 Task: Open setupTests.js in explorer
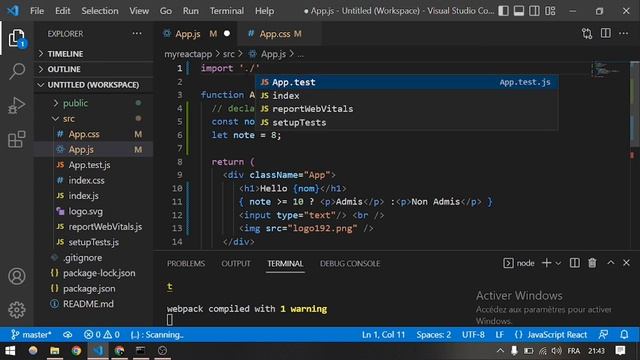(94, 242)
